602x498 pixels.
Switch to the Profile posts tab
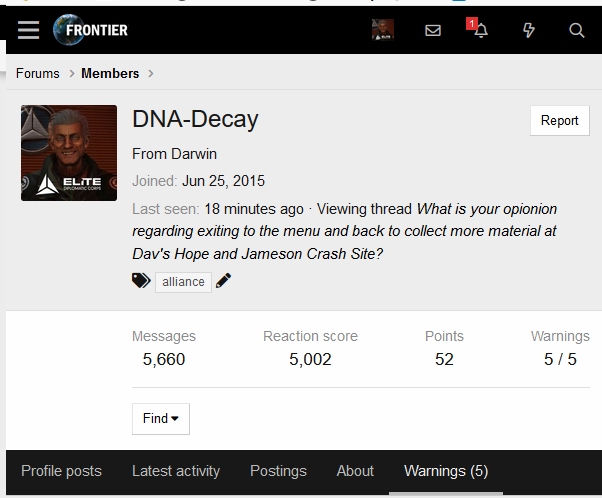(61, 471)
